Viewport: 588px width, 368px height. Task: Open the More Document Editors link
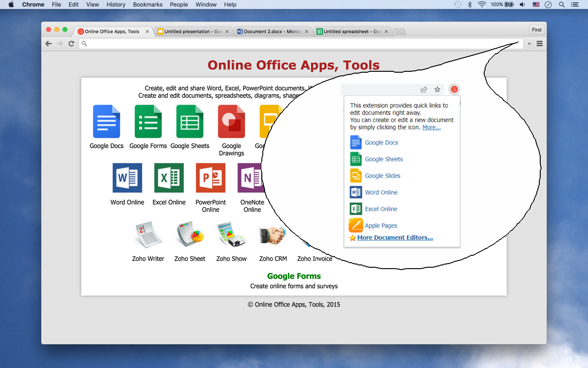click(x=395, y=238)
